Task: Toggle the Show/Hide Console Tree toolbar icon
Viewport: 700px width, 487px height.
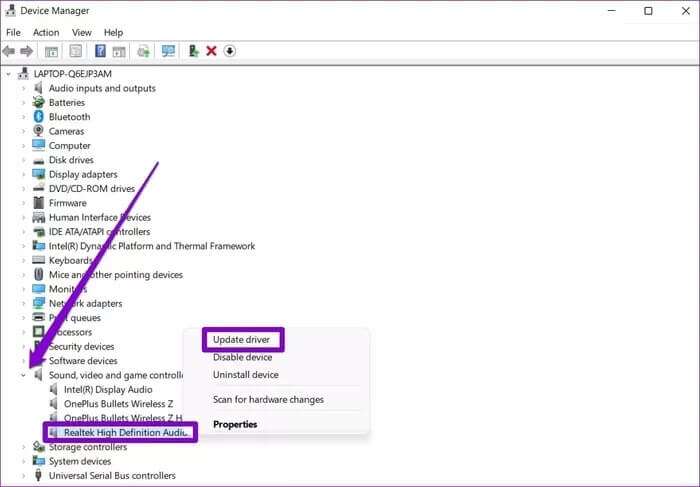Action: 51,51
